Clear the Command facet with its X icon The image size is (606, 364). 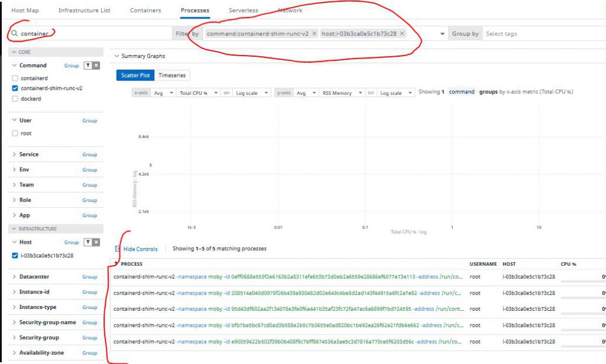[x=96, y=66]
